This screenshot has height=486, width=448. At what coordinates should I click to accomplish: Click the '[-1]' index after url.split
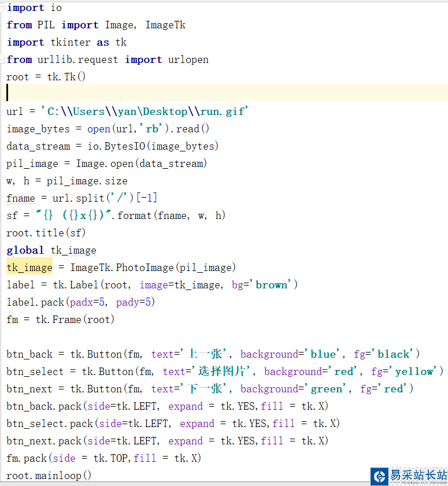click(x=147, y=198)
